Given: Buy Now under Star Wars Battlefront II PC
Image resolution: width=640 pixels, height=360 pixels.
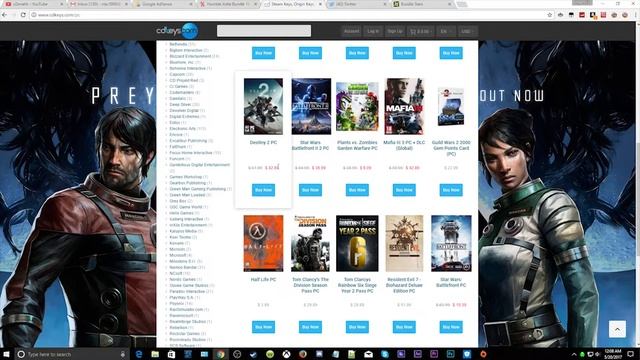Looking at the screenshot, I should 310,190.
